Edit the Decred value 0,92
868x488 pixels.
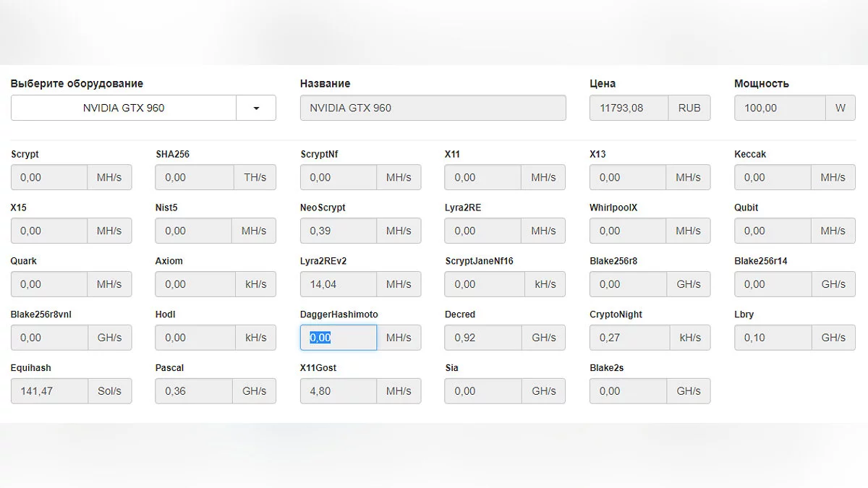coord(483,338)
